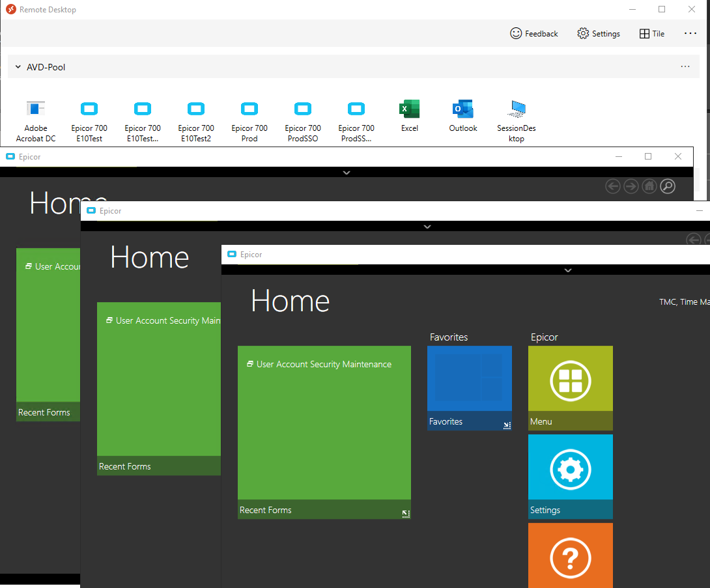This screenshot has height=588, width=710.
Task: Go home in rear Epicor window
Action: (649, 186)
